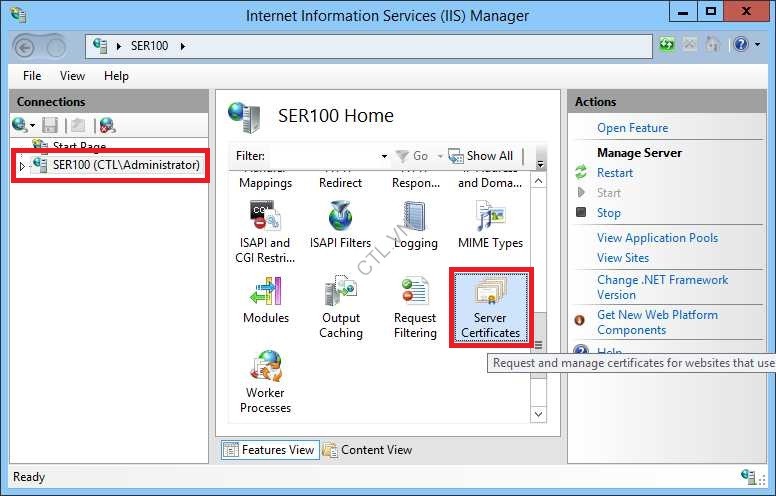This screenshot has width=776, height=496.
Task: Open the Server Certificates feature
Action: coord(490,308)
